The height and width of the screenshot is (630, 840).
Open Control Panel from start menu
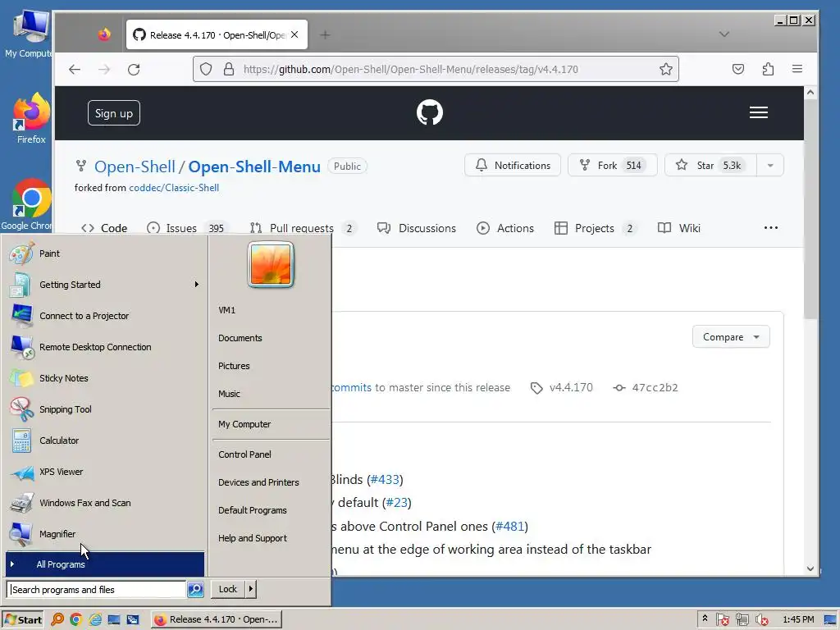point(271,454)
